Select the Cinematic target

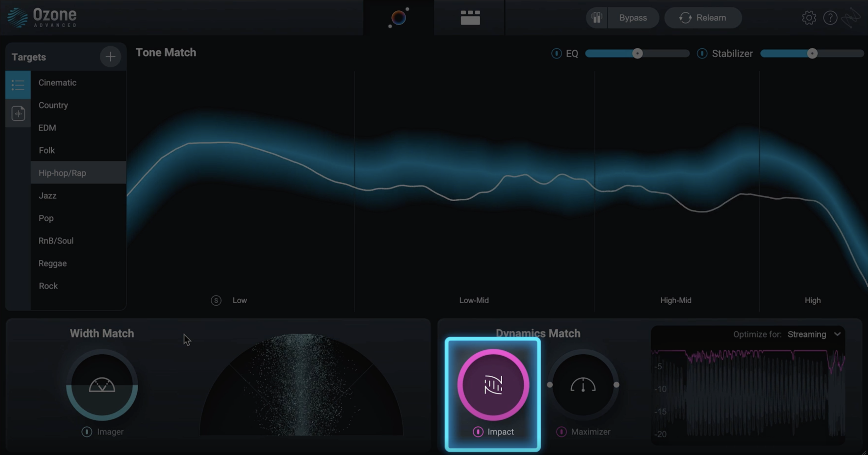78,82
